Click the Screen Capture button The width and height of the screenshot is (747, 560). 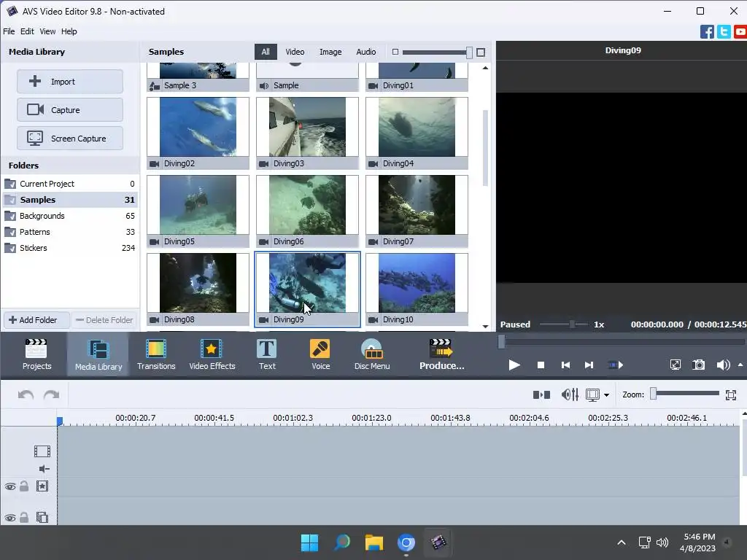click(x=70, y=139)
